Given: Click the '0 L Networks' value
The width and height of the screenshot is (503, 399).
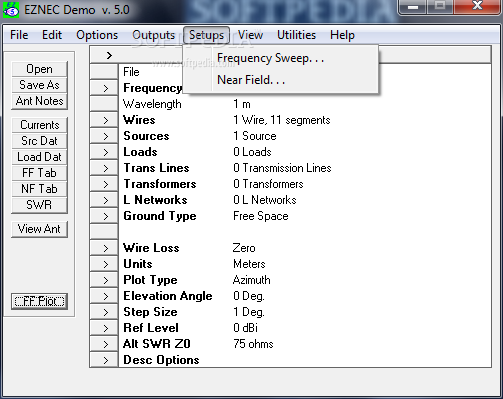Looking at the screenshot, I should point(265,200).
